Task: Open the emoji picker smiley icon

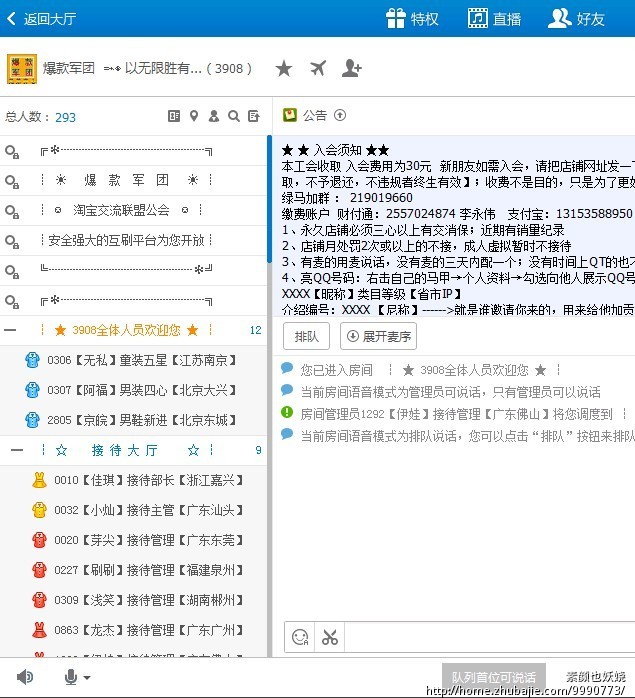Action: (x=300, y=637)
